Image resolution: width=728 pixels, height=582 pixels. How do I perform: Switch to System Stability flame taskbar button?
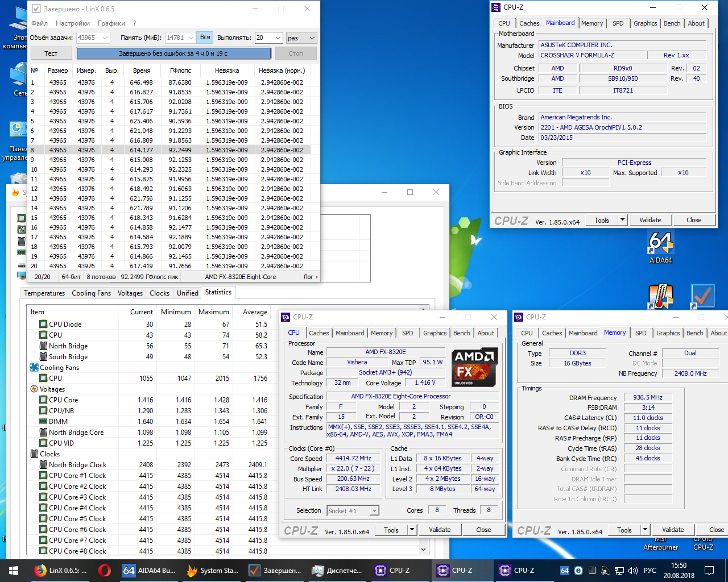coord(212,570)
